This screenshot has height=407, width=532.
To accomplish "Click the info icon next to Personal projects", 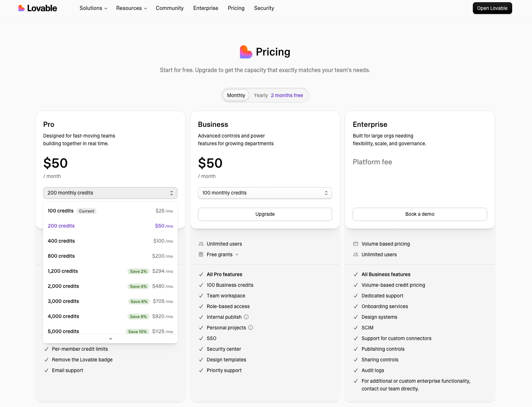I will [251, 328].
